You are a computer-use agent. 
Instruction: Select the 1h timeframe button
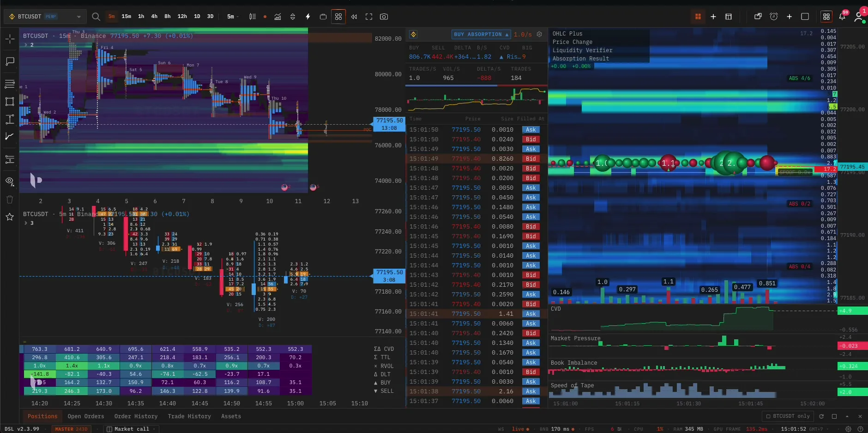pyautogui.click(x=141, y=17)
